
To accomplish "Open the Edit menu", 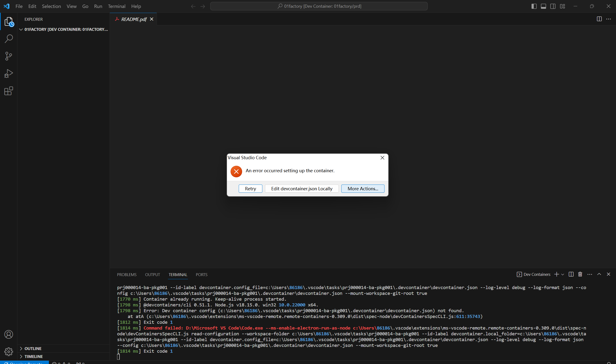I will coord(32,6).
